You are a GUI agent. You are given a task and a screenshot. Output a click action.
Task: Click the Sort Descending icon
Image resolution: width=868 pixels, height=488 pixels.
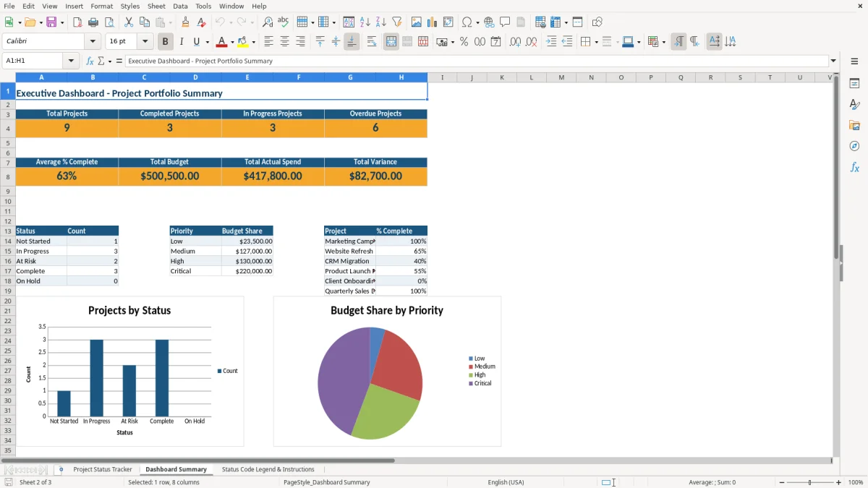[380, 22]
